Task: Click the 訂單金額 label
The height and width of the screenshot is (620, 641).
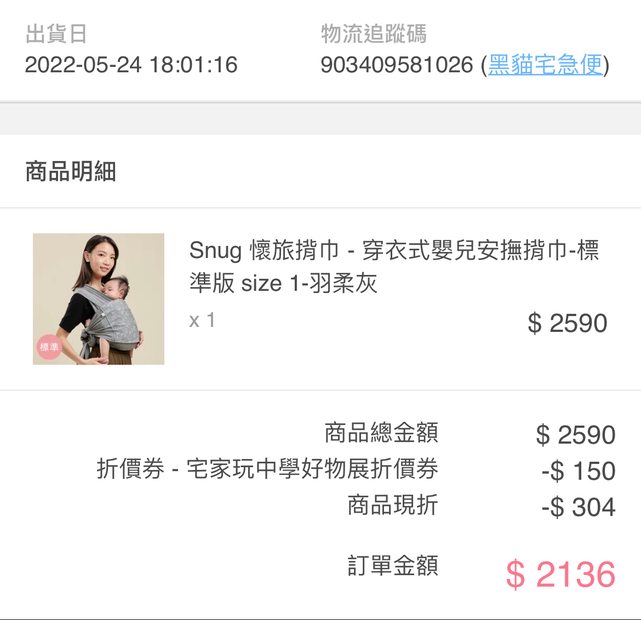Action: pyautogui.click(x=392, y=565)
